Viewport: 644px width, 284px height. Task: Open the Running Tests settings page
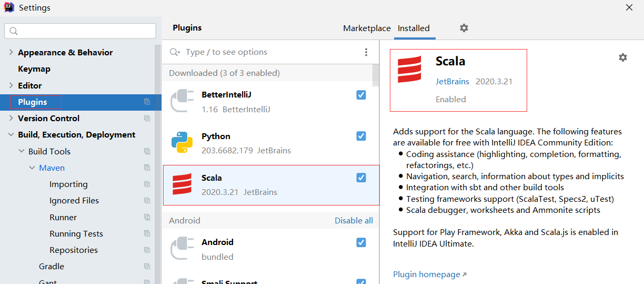pyautogui.click(x=76, y=233)
